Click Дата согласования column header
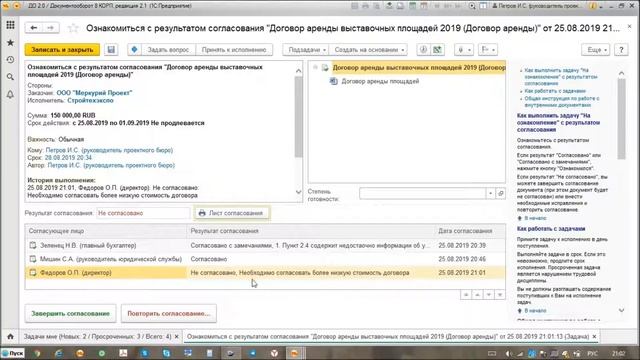This screenshot has height=360, width=640. (x=470, y=231)
